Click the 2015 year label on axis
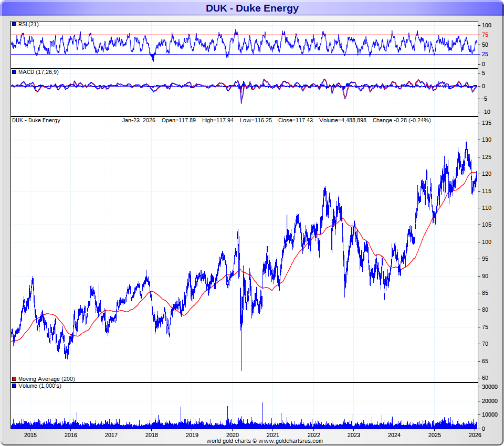Viewport: 504px width, 446px height. pyautogui.click(x=30, y=435)
